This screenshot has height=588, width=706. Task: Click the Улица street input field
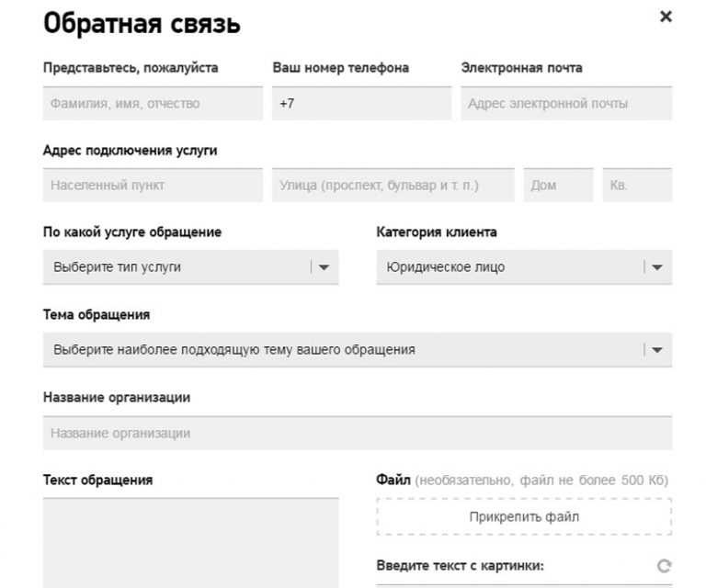click(x=393, y=185)
